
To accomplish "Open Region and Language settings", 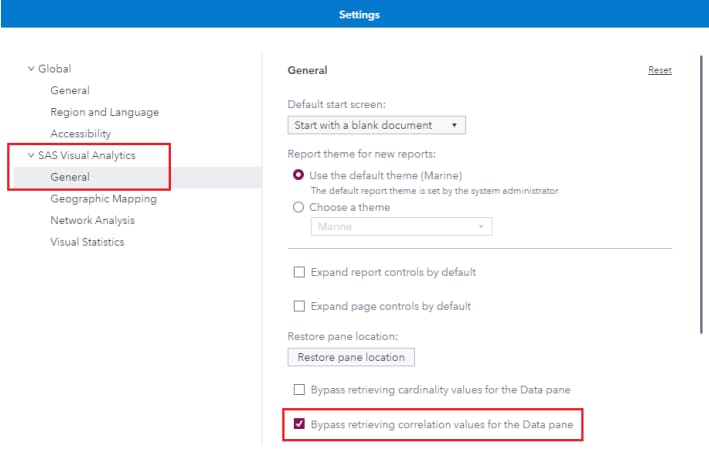I will click(x=104, y=112).
